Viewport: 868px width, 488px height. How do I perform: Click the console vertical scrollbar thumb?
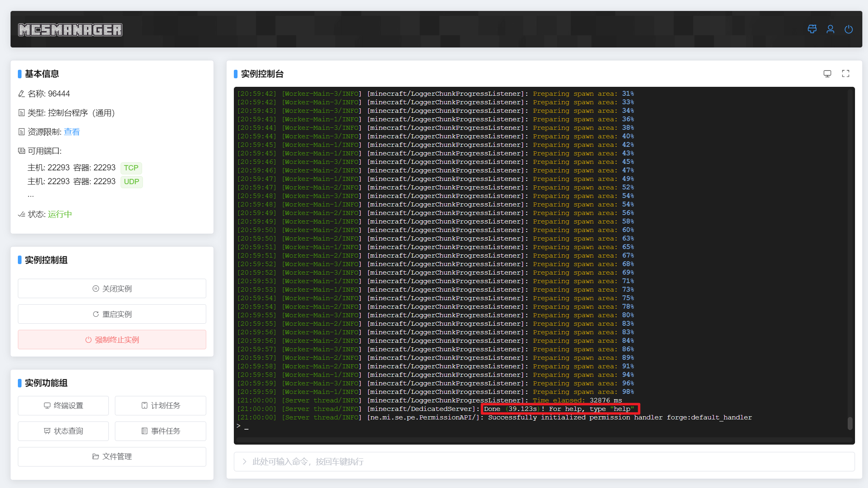(x=850, y=423)
